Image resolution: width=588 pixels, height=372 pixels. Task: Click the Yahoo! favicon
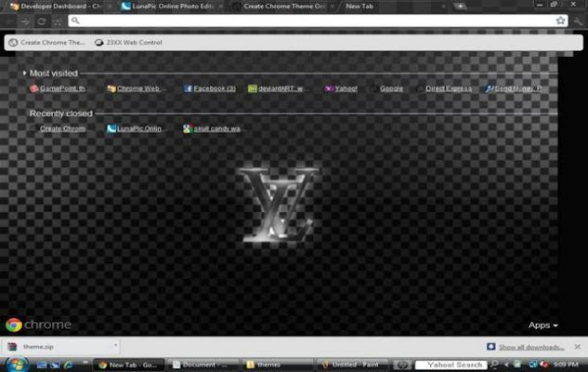(329, 88)
